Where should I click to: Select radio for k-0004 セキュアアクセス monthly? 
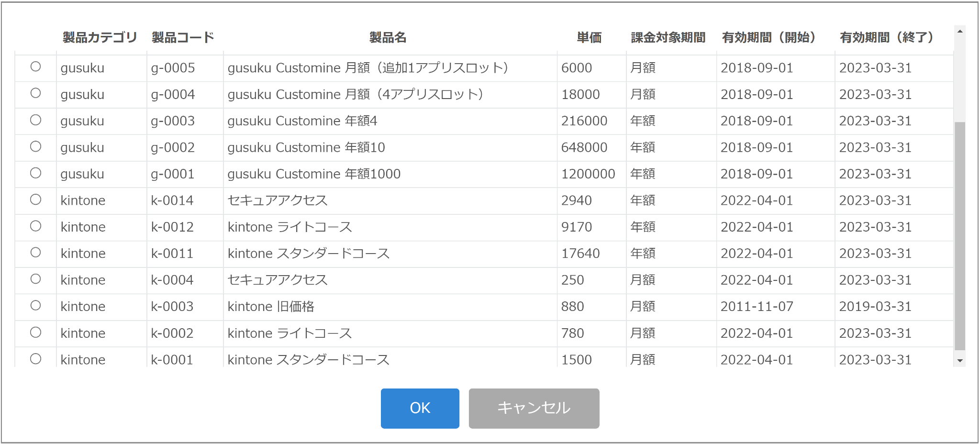tap(35, 279)
